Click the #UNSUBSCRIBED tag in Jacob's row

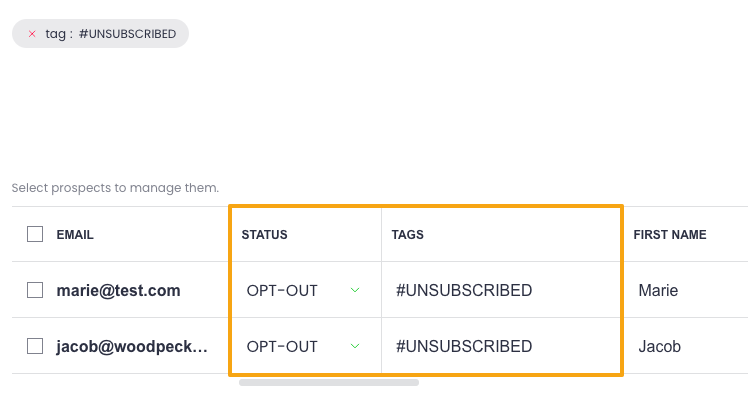pyautogui.click(x=464, y=347)
